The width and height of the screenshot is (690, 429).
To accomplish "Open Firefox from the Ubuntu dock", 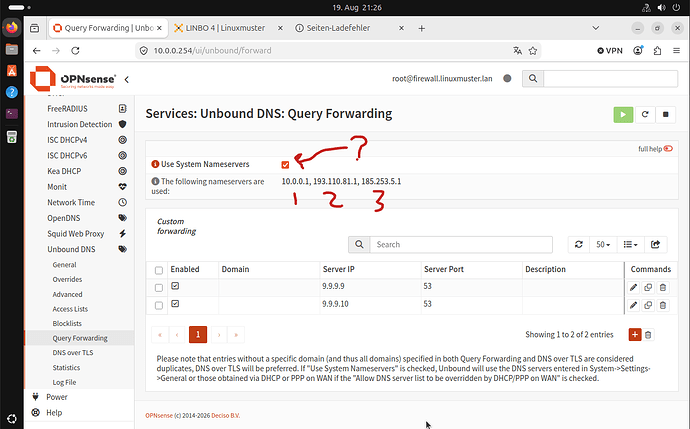I will (12, 28).
